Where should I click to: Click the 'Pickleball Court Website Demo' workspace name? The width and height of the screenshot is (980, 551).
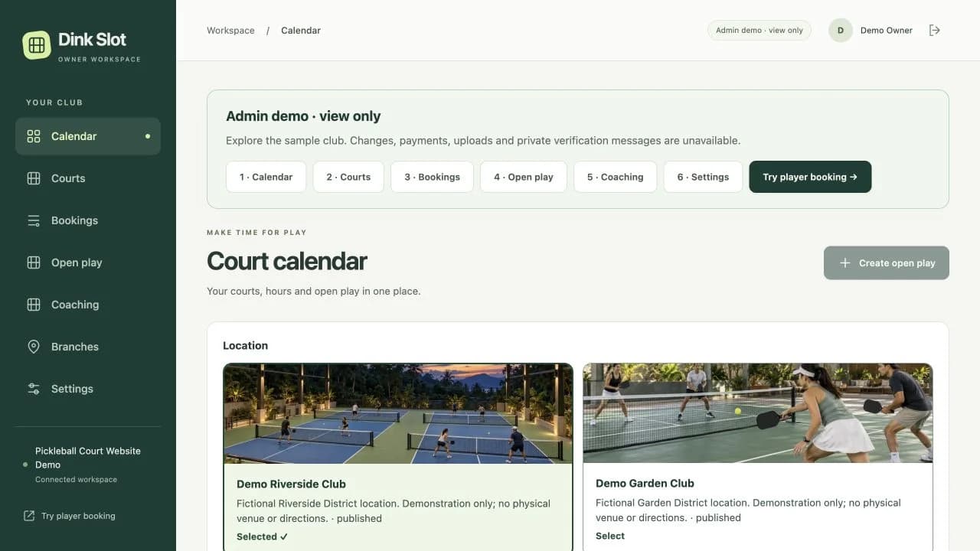point(88,458)
